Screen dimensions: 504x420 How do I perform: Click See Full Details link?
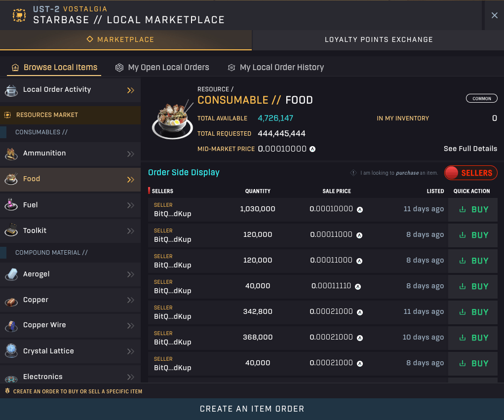[x=470, y=149]
